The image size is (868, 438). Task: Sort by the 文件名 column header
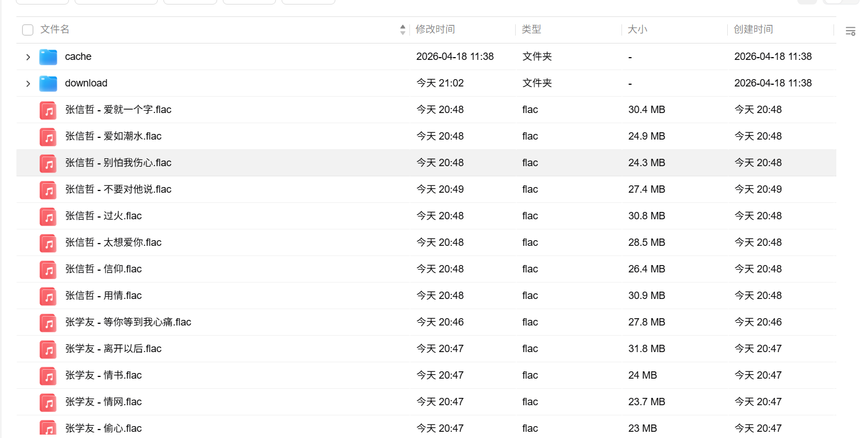(55, 29)
